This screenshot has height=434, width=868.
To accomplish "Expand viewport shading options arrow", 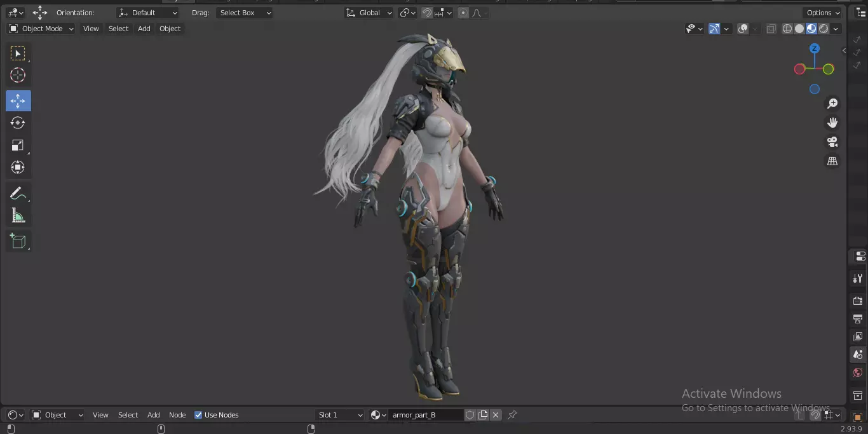I will [x=836, y=29].
